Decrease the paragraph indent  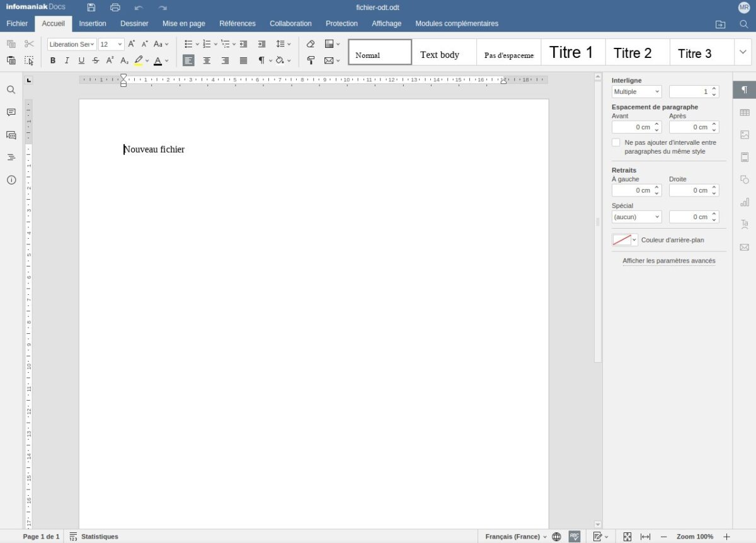[244, 44]
